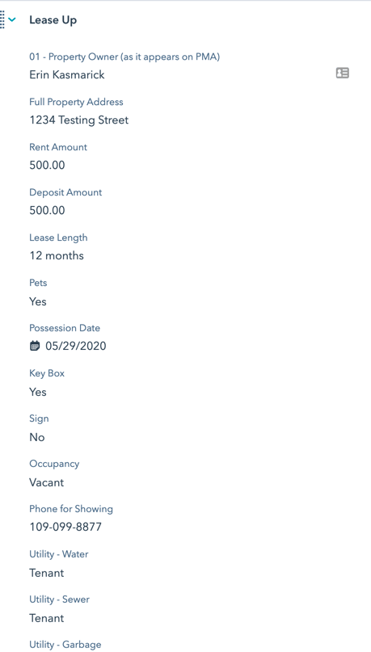
Task: Open the Possession Date calendar icon
Action: 35,346
